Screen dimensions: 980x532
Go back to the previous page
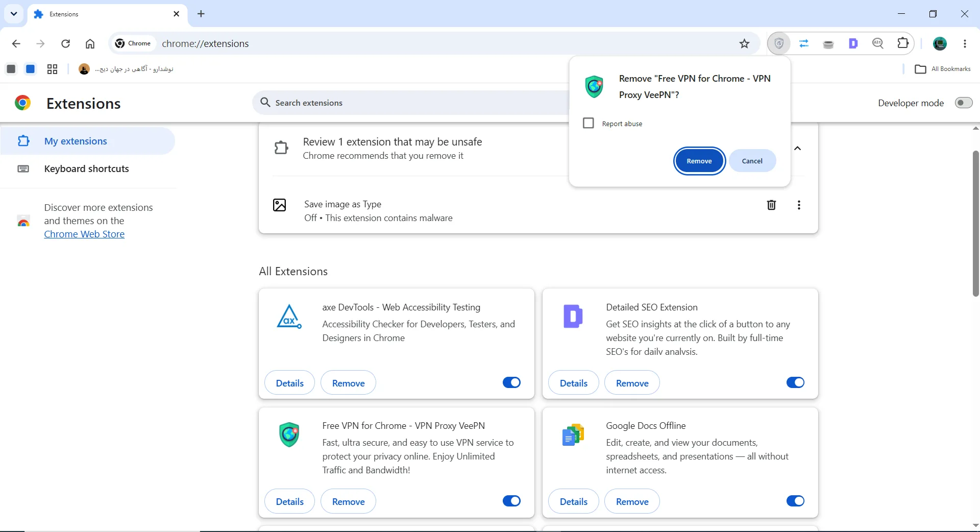pyautogui.click(x=16, y=43)
